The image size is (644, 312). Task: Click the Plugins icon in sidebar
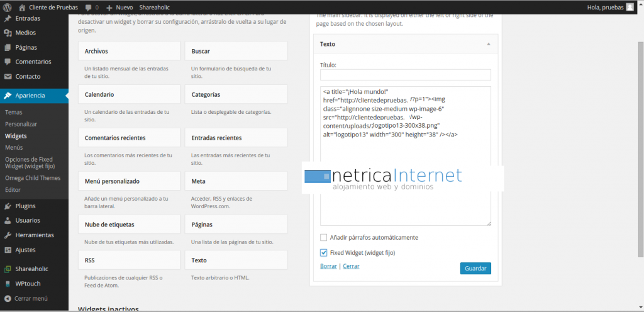(8, 206)
